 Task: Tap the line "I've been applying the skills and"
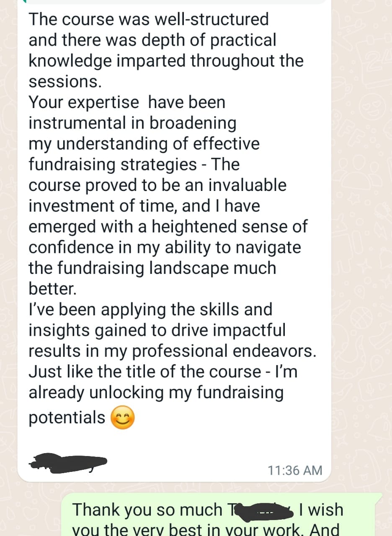pyautogui.click(x=150, y=309)
